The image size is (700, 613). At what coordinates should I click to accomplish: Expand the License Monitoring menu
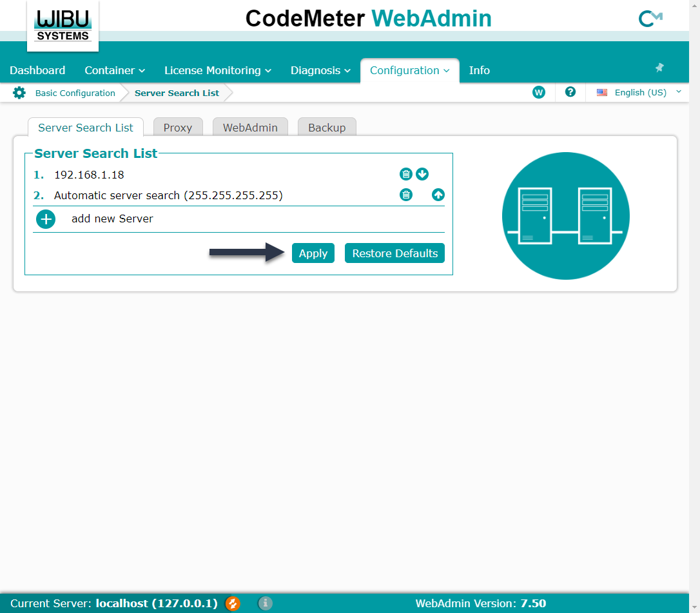218,70
